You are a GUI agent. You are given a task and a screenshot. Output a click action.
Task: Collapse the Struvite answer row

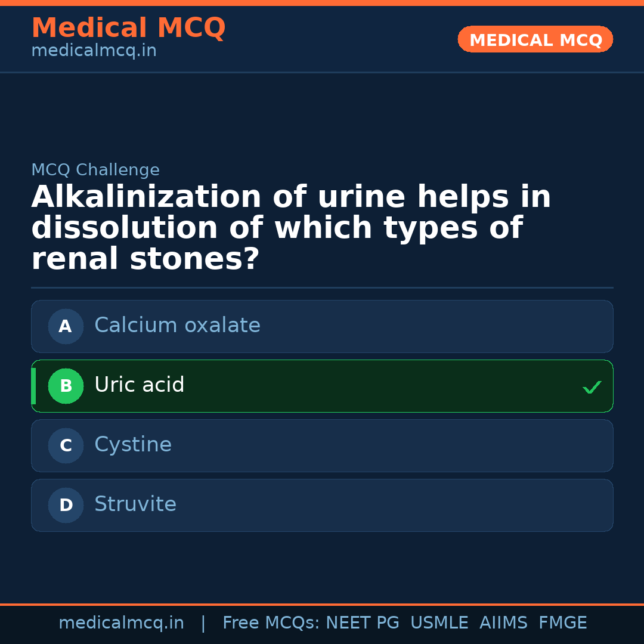tap(322, 505)
